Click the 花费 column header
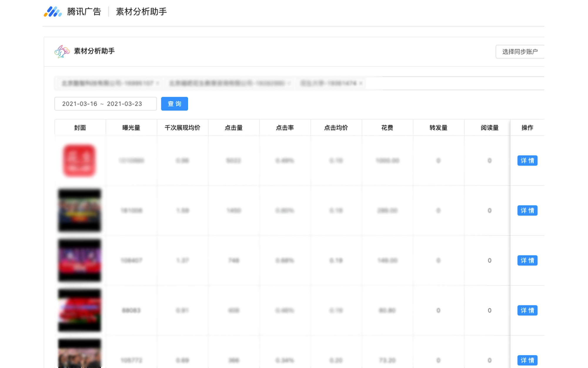Image resolution: width=588 pixels, height=368 pixels. tap(387, 128)
